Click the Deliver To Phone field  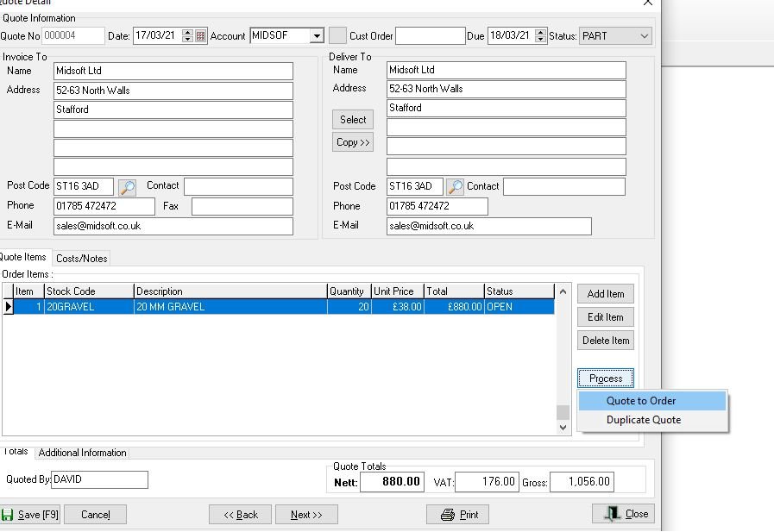point(437,206)
